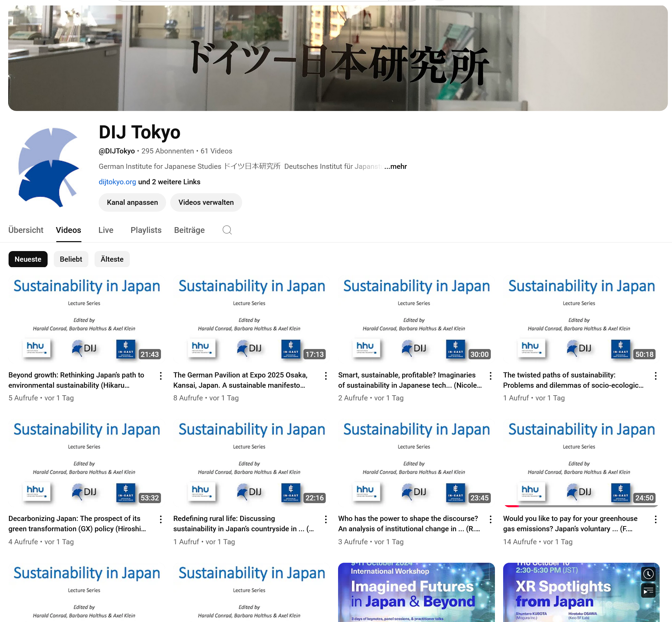Click the watch progress bar on the 24:50 video
Viewport: 672px width, 622px height.
click(x=581, y=506)
